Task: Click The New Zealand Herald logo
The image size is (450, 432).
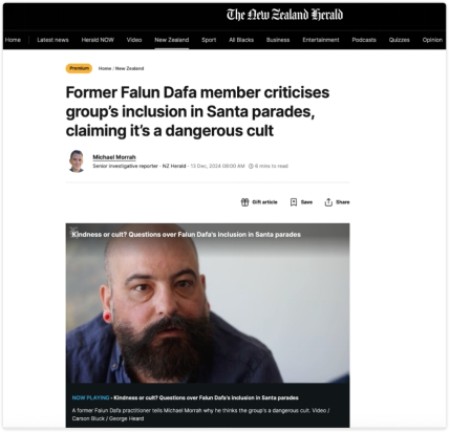Action: [285, 15]
